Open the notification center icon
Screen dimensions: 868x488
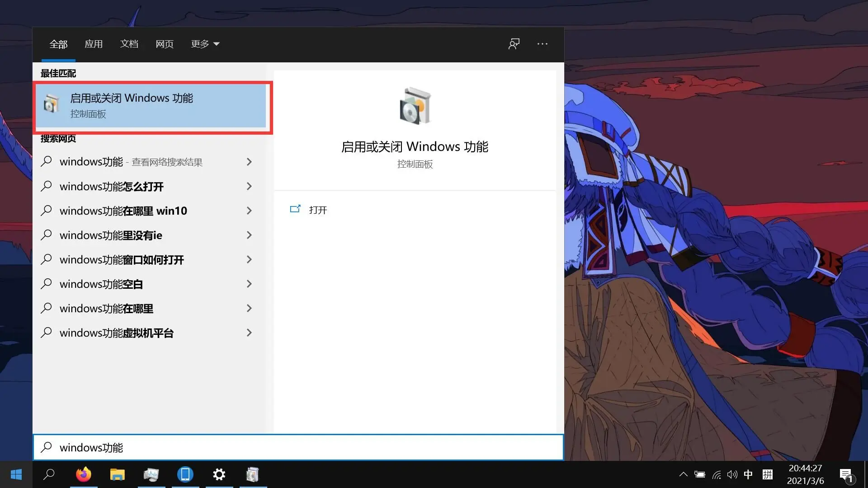click(845, 474)
